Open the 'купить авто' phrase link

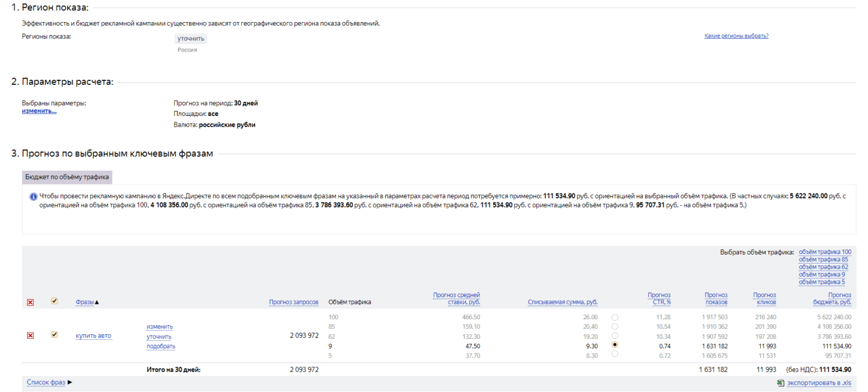(93, 336)
